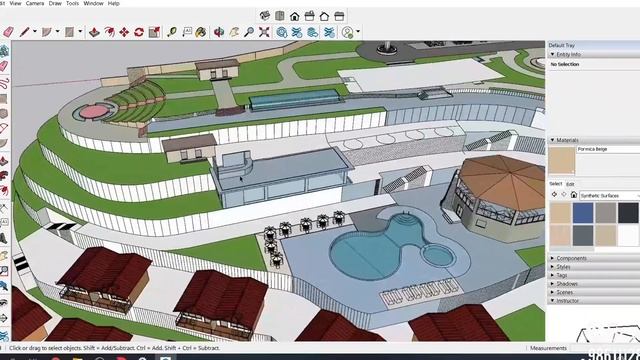Open the Extension Manager
Image resolution: width=640 pixels, height=360 pixels.
[329, 32]
